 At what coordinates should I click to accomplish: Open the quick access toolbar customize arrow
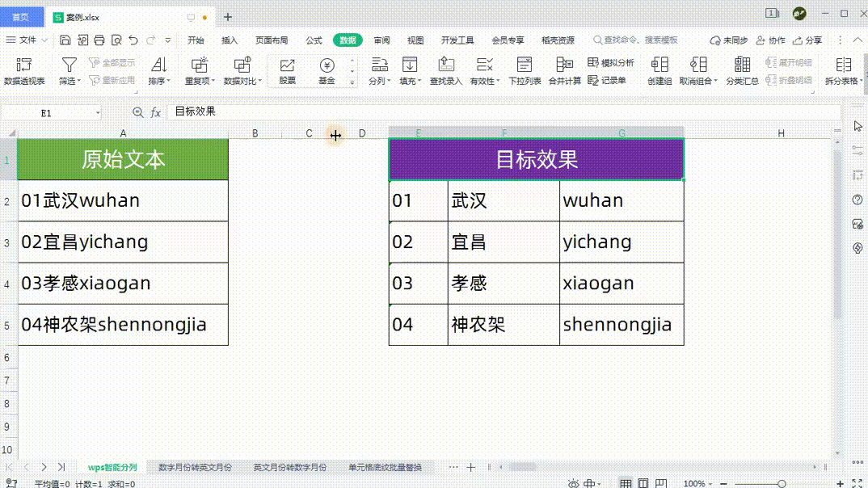[168, 40]
